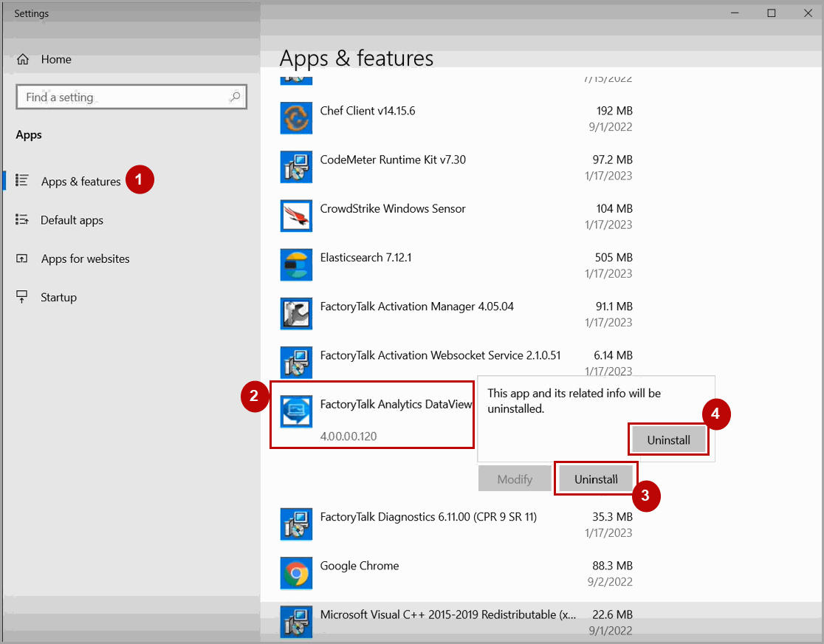The width and height of the screenshot is (824, 644).
Task: Confirm Uninstall in the popup dialog
Action: click(668, 440)
